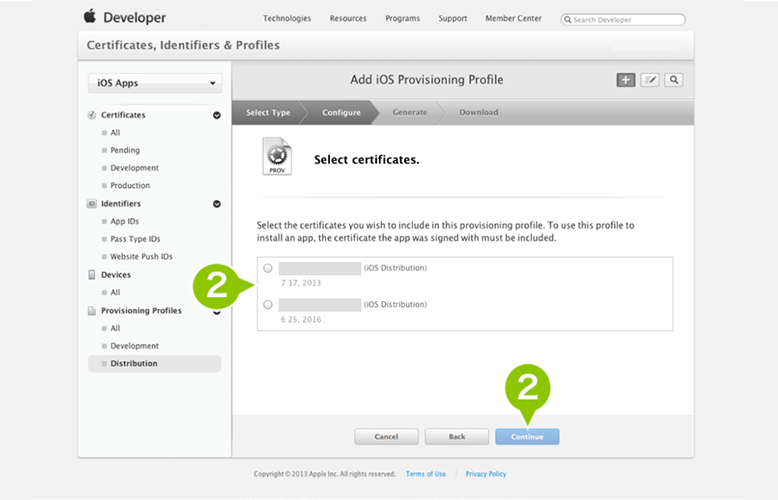Go to Member Center
The image size is (778, 500).
click(514, 18)
